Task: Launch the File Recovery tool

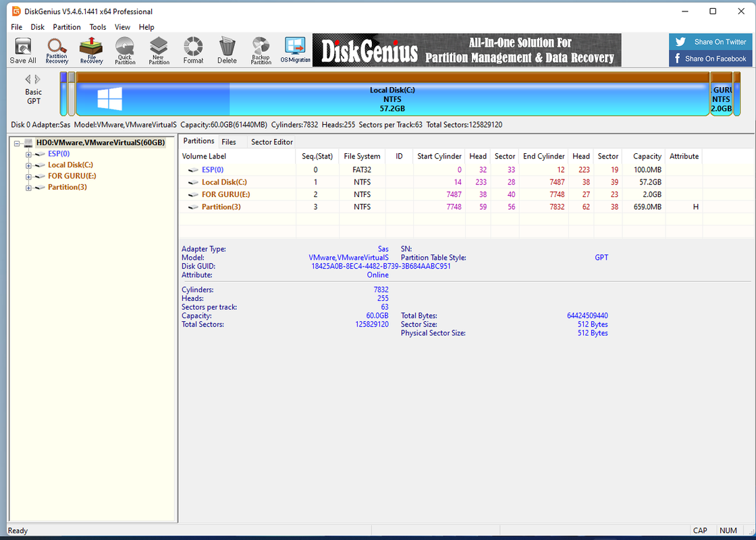Action: point(91,51)
